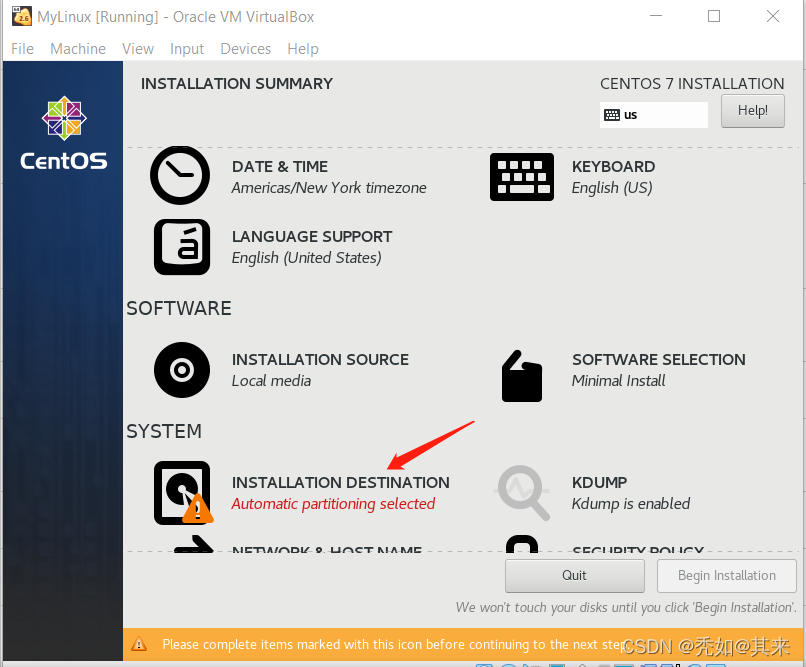This screenshot has width=806, height=667.
Task: Click the keyboard icon in us layout field
Action: pos(612,115)
